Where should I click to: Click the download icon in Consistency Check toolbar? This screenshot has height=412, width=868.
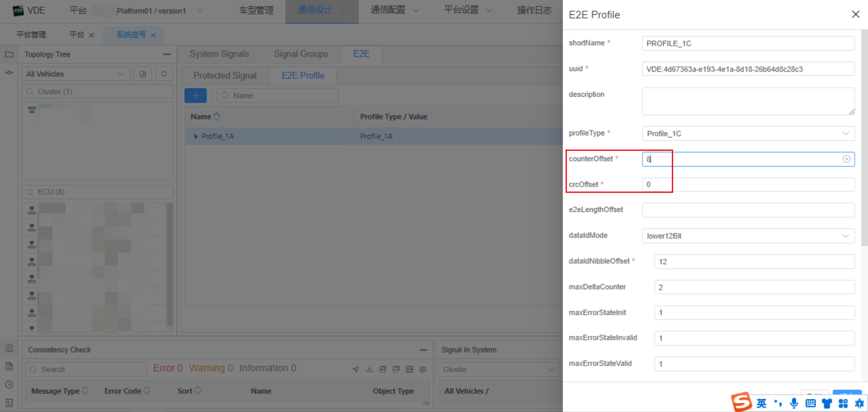coord(369,370)
